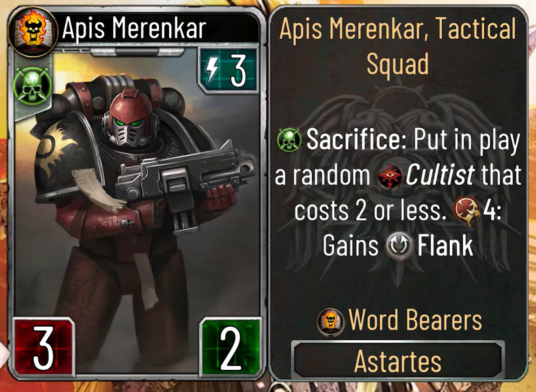The height and width of the screenshot is (392, 536).
Task: Select the Astartes tag button
Action: coord(398,360)
